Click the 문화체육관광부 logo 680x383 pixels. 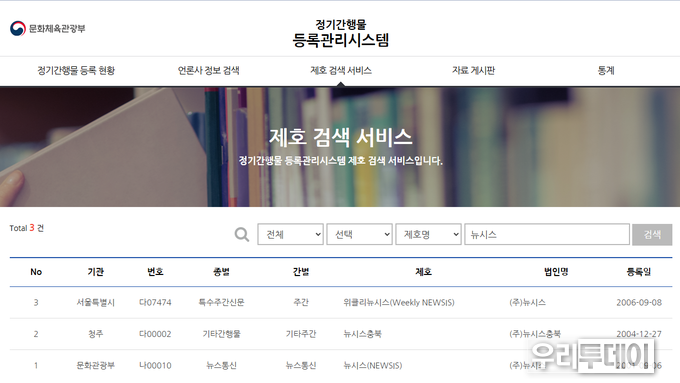(48, 29)
